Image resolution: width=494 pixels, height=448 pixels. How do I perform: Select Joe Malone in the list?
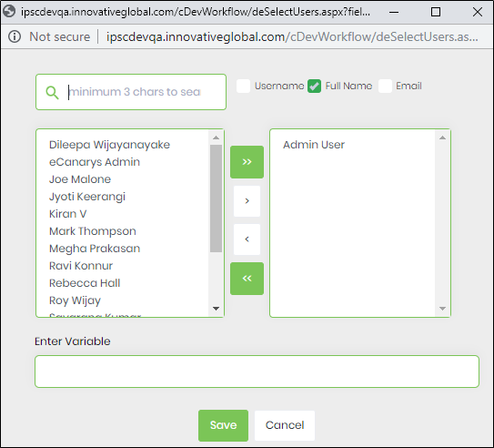pyautogui.click(x=80, y=179)
